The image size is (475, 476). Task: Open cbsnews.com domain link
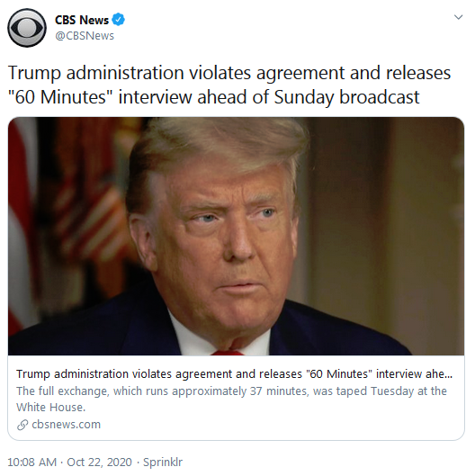66,425
